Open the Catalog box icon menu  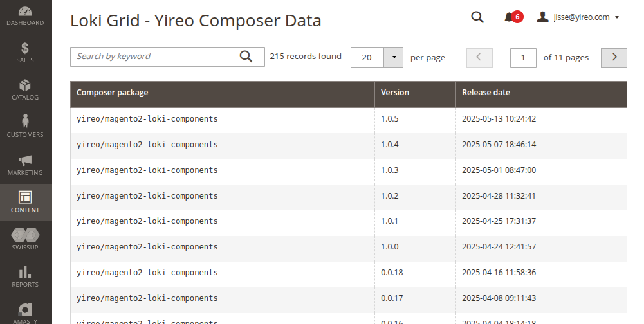point(25,86)
